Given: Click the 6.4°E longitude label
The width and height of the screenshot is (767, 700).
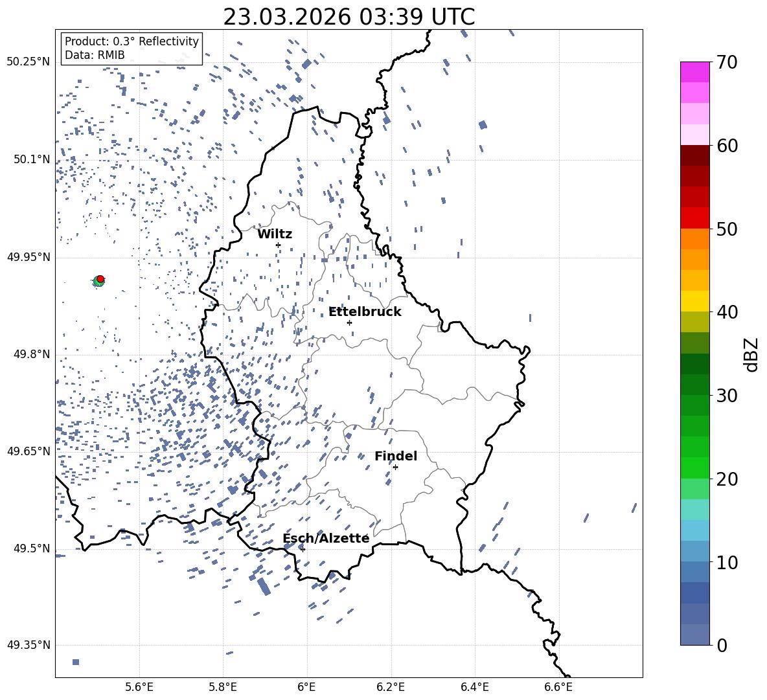Looking at the screenshot, I should pos(474,688).
